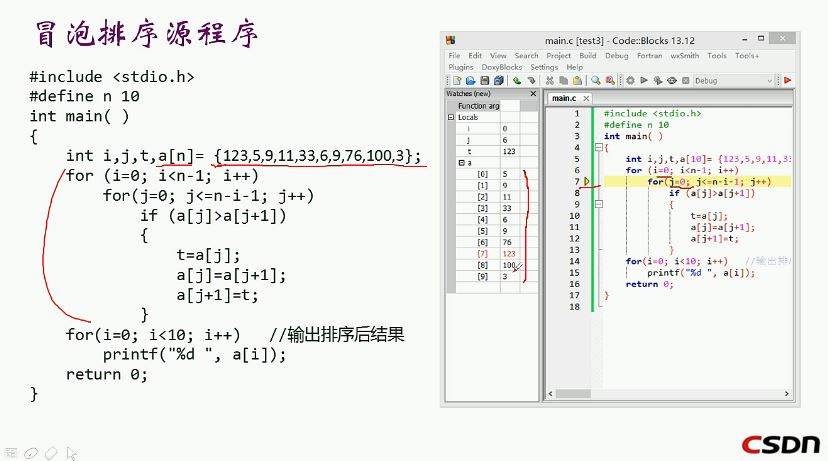The width and height of the screenshot is (828, 461).
Task: Click the yellow debugger position marker on line 7
Action: [x=587, y=182]
